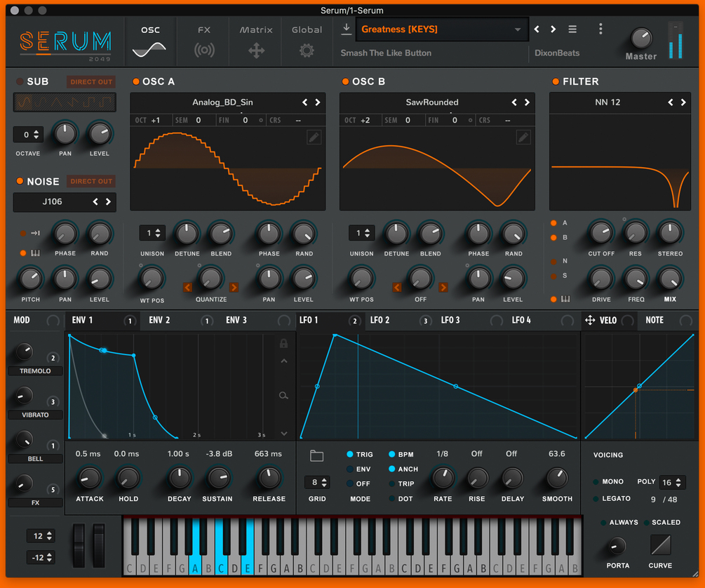This screenshot has width=705, height=588.
Task: Click the noise keytrack keyboard icon
Action: [36, 253]
